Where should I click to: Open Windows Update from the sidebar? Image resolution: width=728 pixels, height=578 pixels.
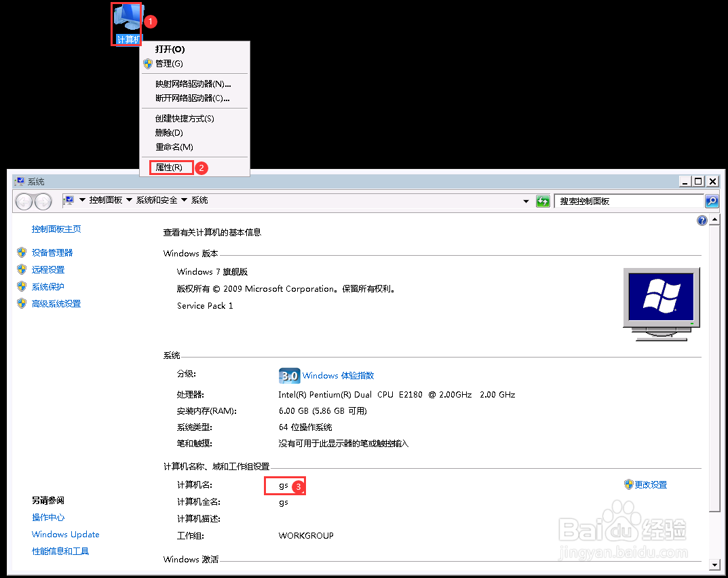coord(65,534)
